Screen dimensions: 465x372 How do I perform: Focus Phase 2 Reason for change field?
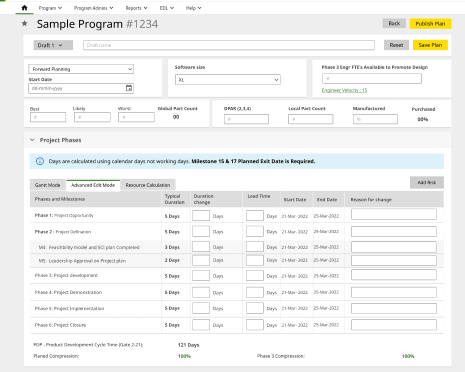click(394, 231)
